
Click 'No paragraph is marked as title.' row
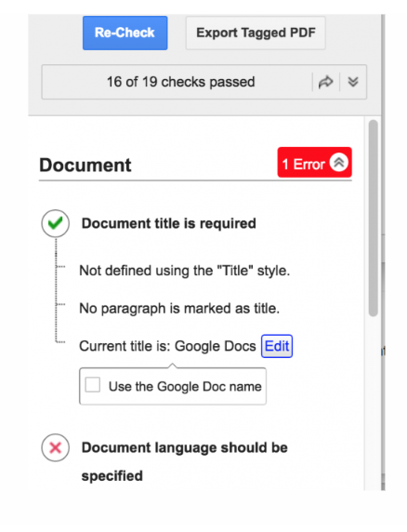tap(179, 309)
